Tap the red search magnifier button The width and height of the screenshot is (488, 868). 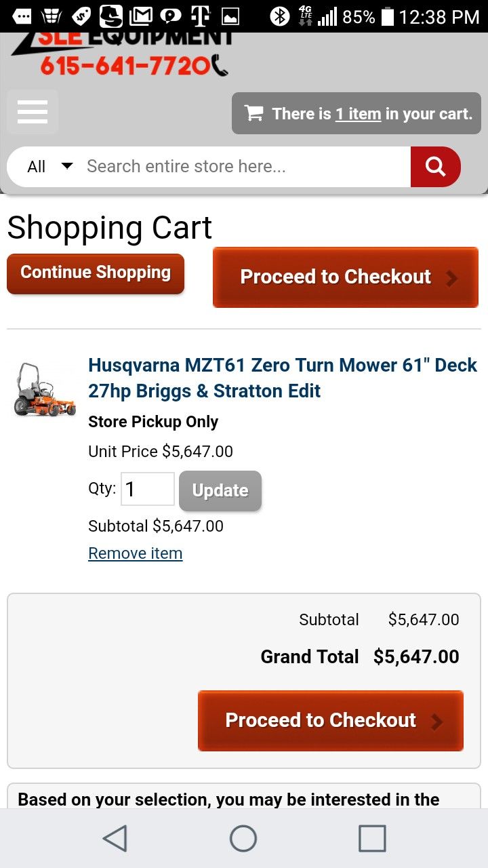point(435,166)
